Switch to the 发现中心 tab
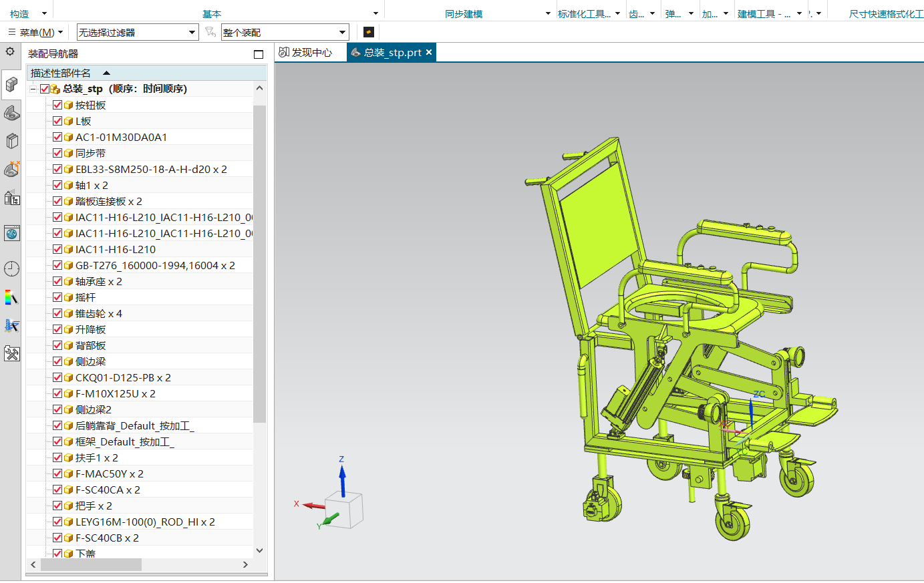 [306, 52]
